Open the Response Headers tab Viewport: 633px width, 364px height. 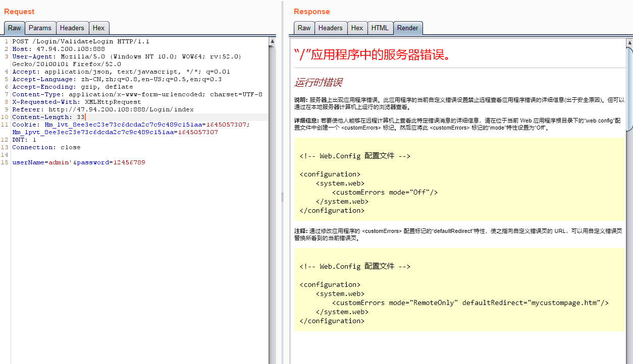(331, 28)
